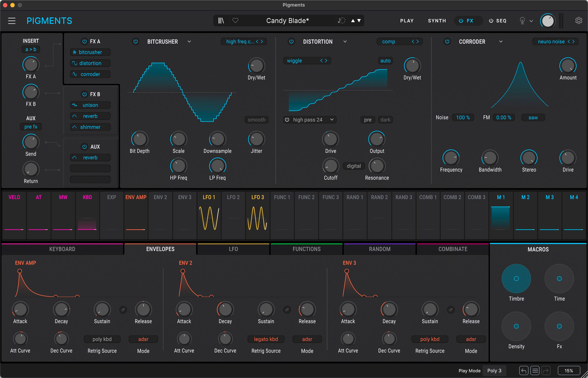Click next distortion type arrow beside wiggle
Image resolution: width=588 pixels, height=378 pixels.
326,61
